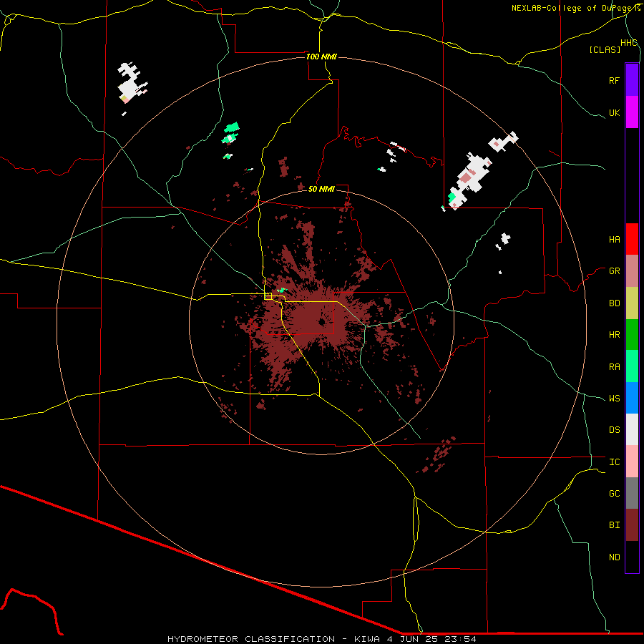Click the small green rain echo near radar
Screen dimensions: 644x644
coord(281,291)
